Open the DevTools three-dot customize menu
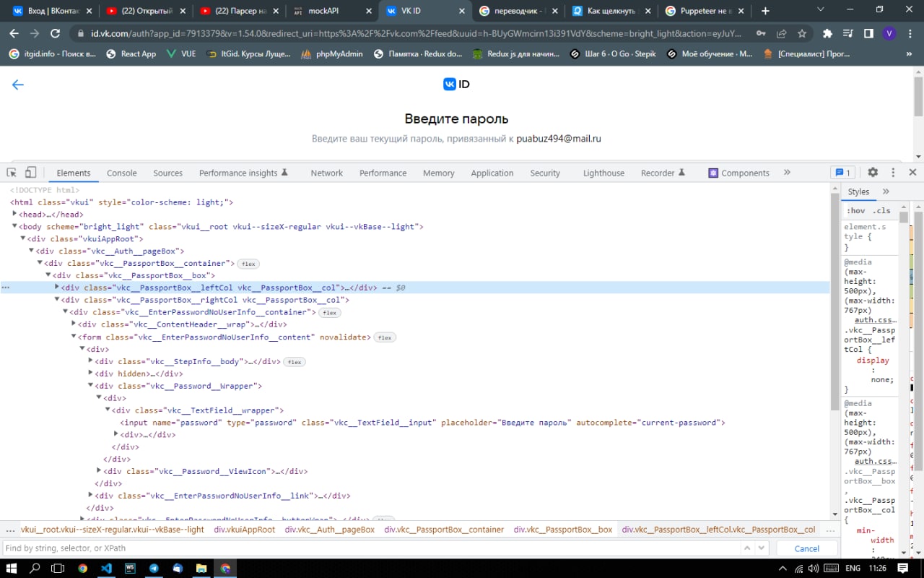This screenshot has height=578, width=924. pyautogui.click(x=893, y=173)
